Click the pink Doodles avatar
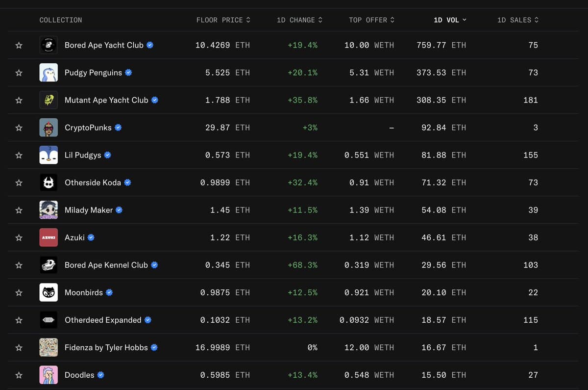This screenshot has height=390, width=588. tap(49, 375)
